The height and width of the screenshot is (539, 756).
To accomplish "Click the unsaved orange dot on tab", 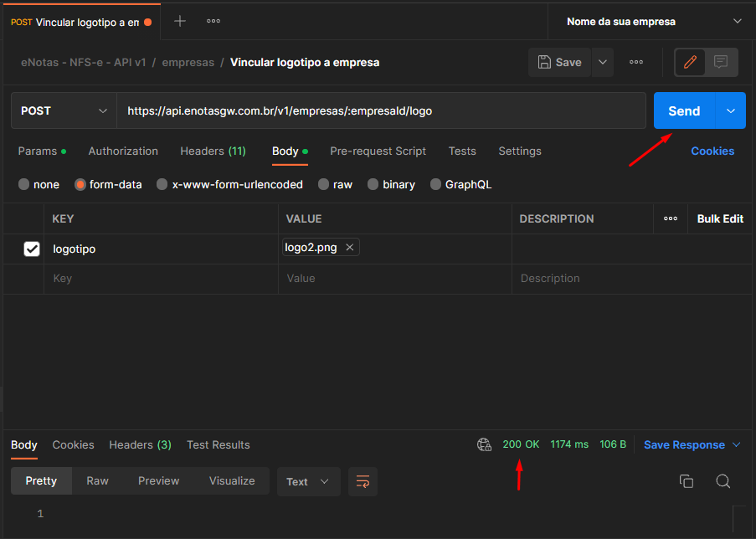I will tap(148, 22).
